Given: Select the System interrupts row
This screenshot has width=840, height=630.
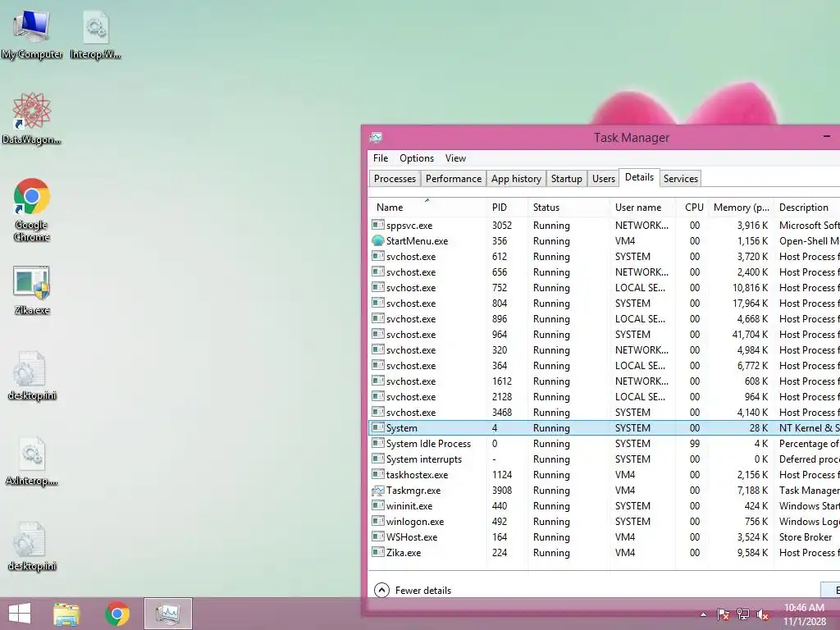Looking at the screenshot, I should [x=605, y=459].
